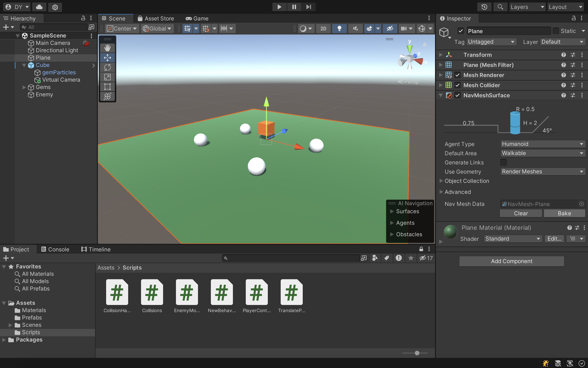The height and width of the screenshot is (368, 588).
Task: Open package manager icon in top bar
Action: coord(55,7)
